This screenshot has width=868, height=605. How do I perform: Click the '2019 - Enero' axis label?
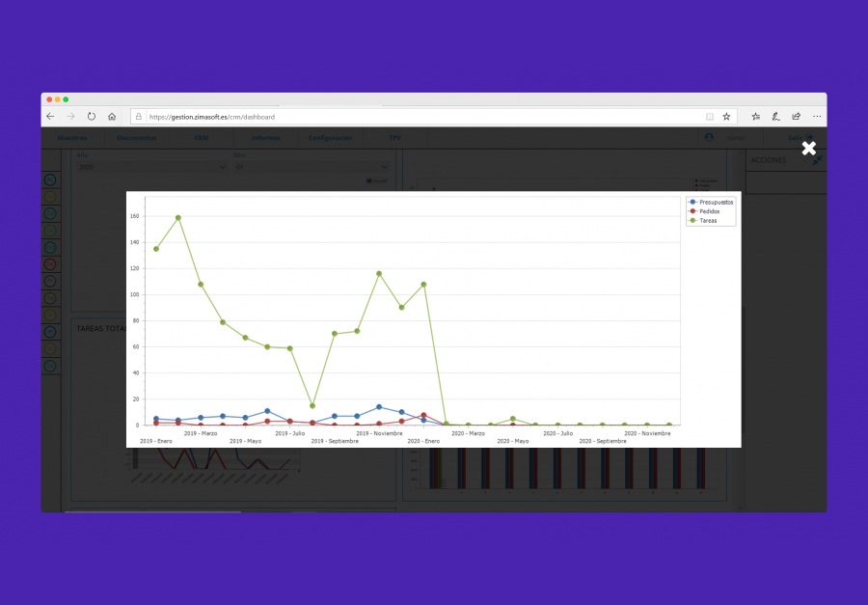click(x=156, y=442)
